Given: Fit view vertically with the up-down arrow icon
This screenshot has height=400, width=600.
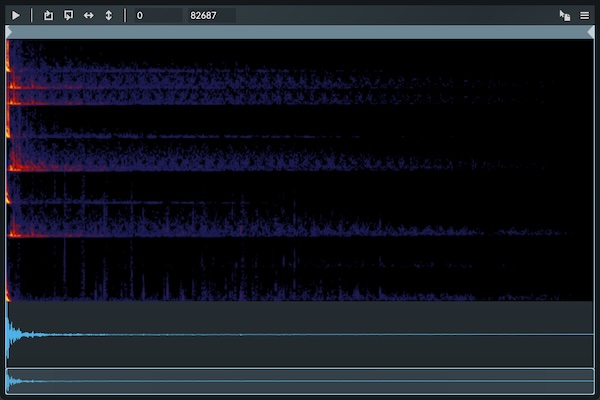Looking at the screenshot, I should coord(109,15).
